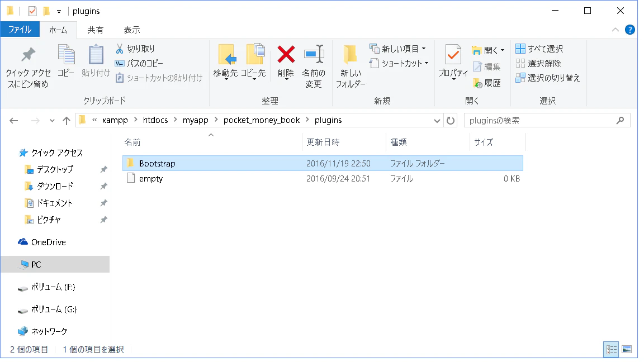Open OneDrive in navigation pane
644x362 pixels.
pos(49,242)
